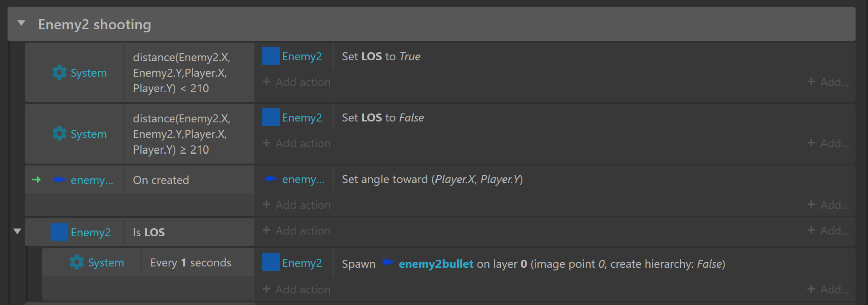Select the enemy2bullet link in the Spawn action
Viewport: 868px width, 305px height.
tap(435, 263)
